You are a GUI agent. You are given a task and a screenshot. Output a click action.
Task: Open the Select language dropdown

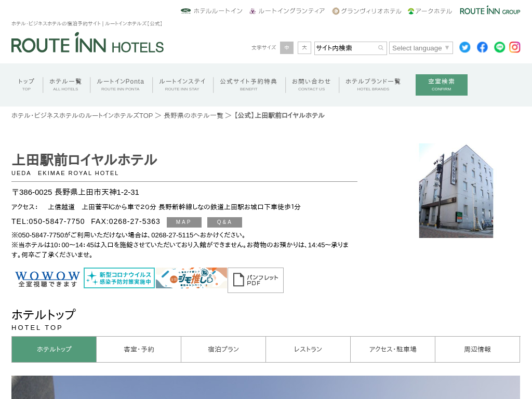point(421,48)
